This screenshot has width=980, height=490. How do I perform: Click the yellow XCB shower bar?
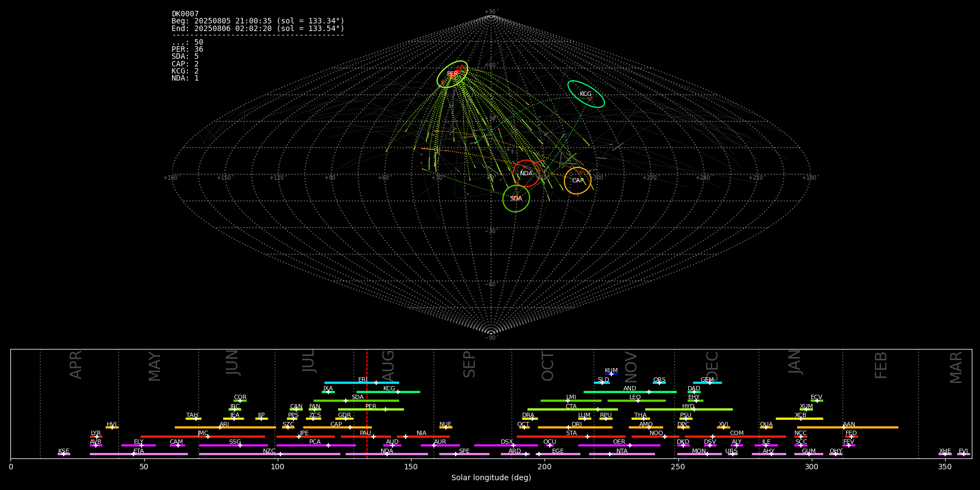[x=799, y=419]
